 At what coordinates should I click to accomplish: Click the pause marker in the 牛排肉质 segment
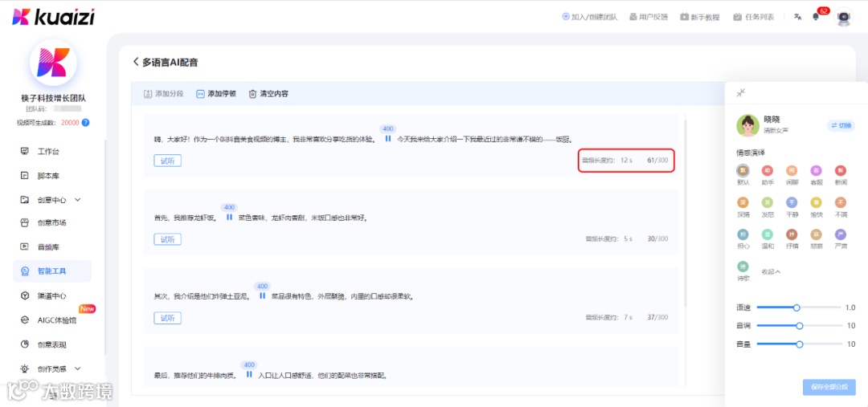tap(249, 374)
